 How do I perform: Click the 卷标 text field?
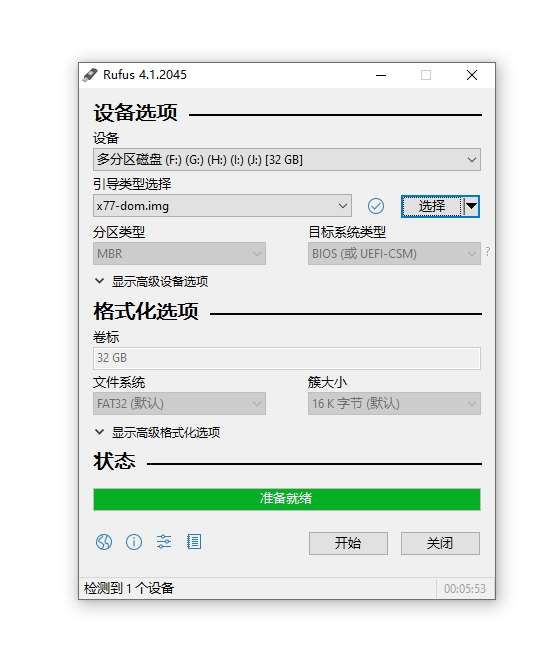(287, 358)
